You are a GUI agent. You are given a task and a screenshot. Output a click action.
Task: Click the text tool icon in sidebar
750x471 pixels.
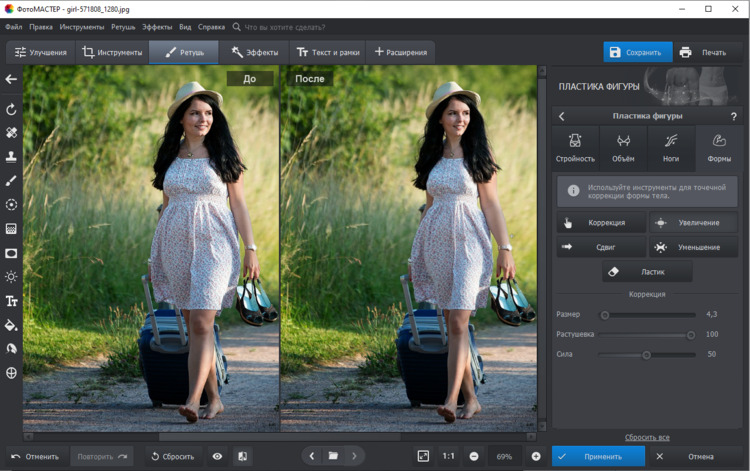click(x=12, y=301)
